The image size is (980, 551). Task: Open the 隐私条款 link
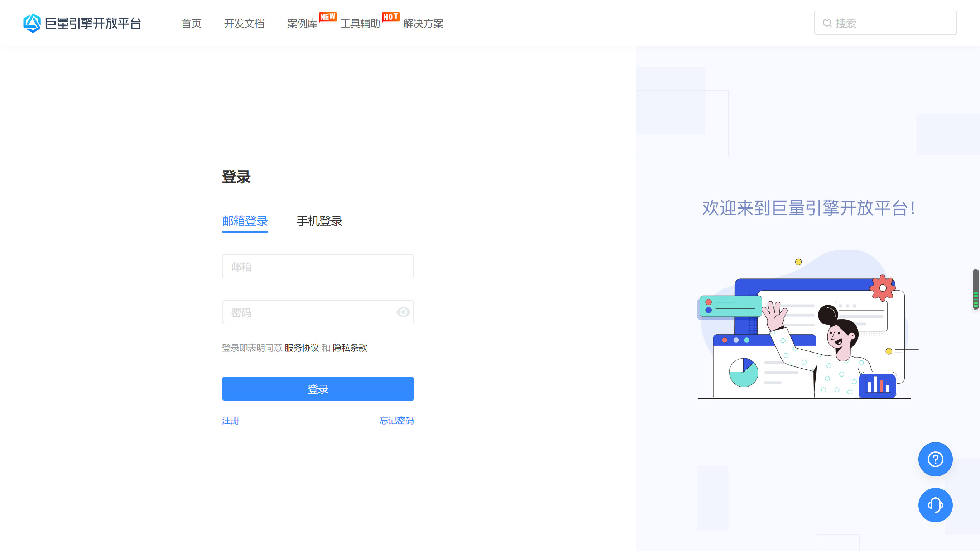[350, 348]
